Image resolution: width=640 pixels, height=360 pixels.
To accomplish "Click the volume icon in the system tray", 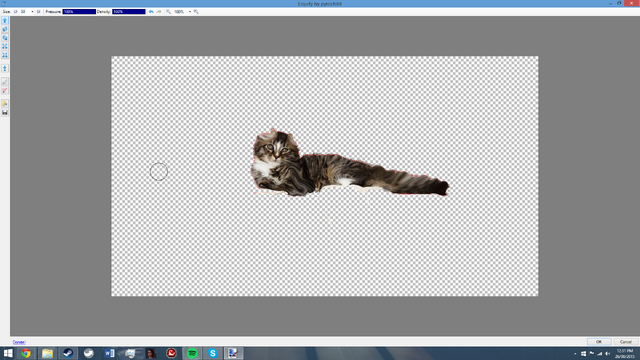I will point(607,353).
